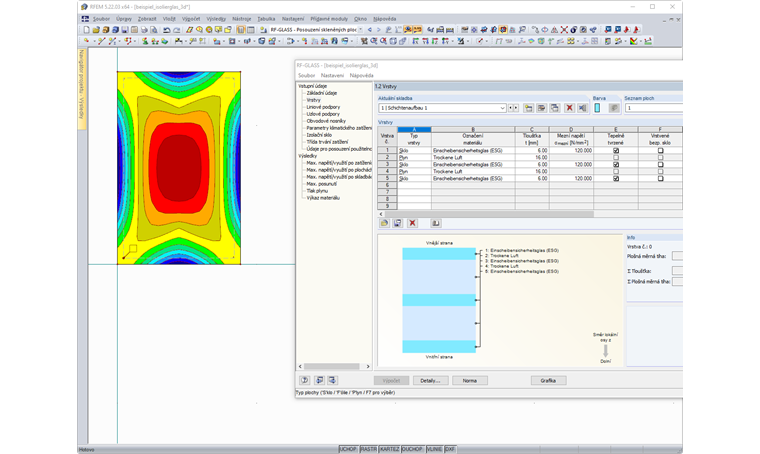Click thickness cell 6.00 of layer 1
This screenshot has height=454, width=760.
[x=532, y=151]
